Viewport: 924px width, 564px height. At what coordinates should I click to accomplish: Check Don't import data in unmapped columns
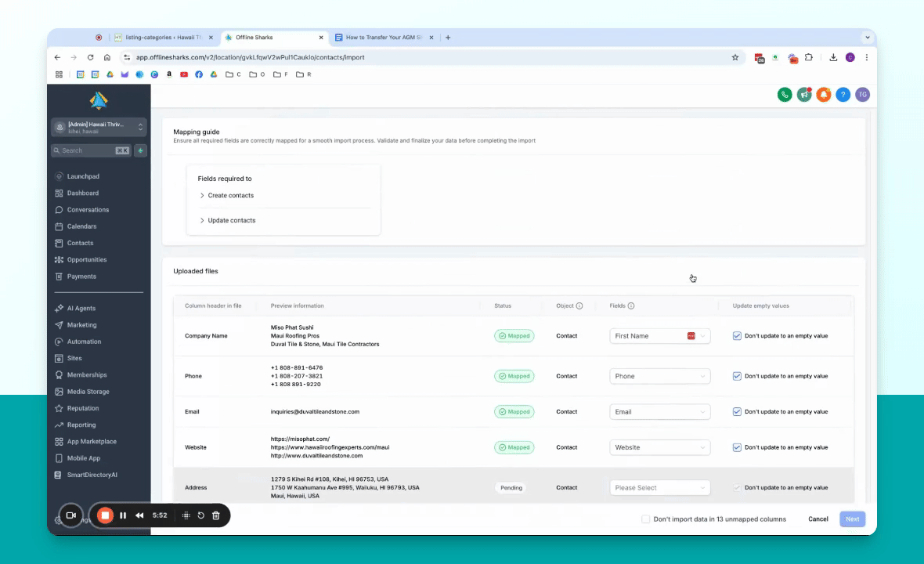point(646,519)
